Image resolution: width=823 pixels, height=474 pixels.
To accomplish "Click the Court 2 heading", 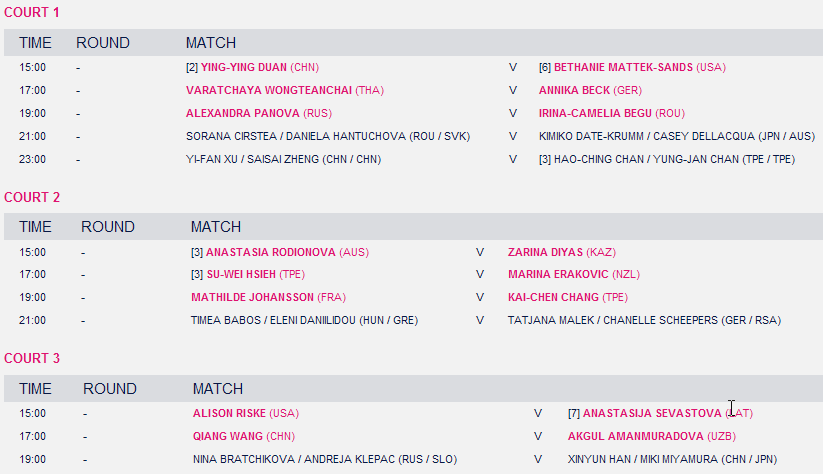I will [x=33, y=197].
